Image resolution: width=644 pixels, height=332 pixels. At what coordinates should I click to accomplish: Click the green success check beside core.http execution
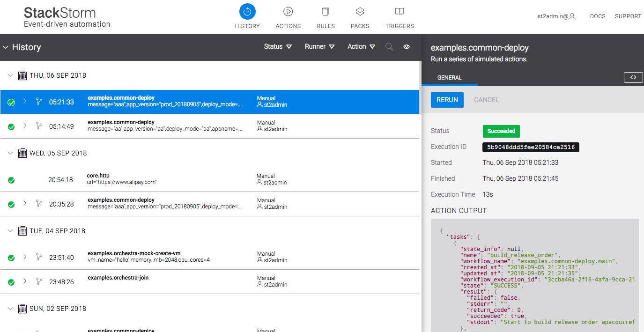click(x=11, y=179)
